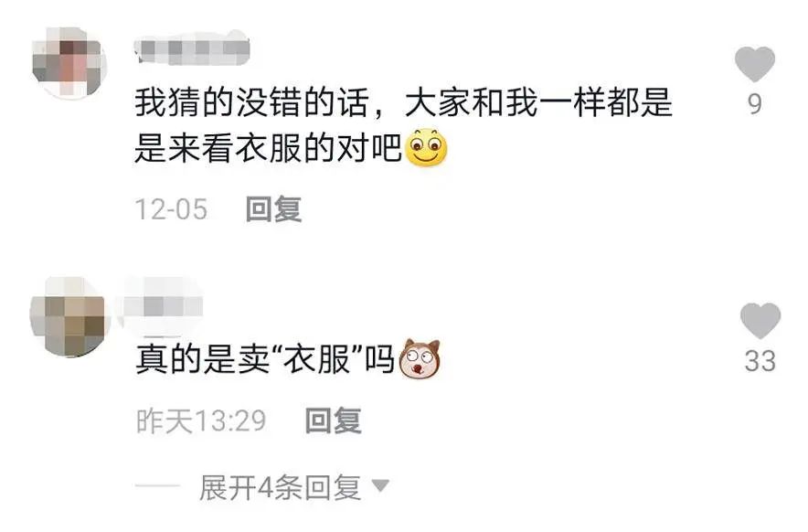The height and width of the screenshot is (532, 808).
Task: Like the comment about 来看衣服
Action: (754, 64)
